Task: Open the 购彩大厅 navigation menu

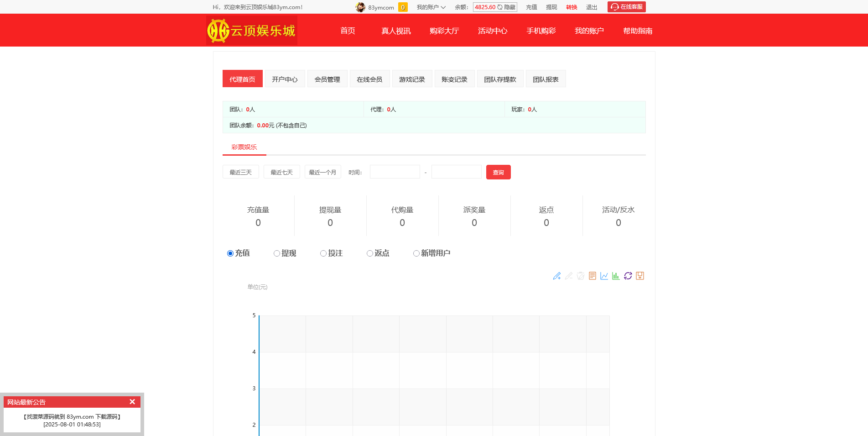Action: pos(444,31)
